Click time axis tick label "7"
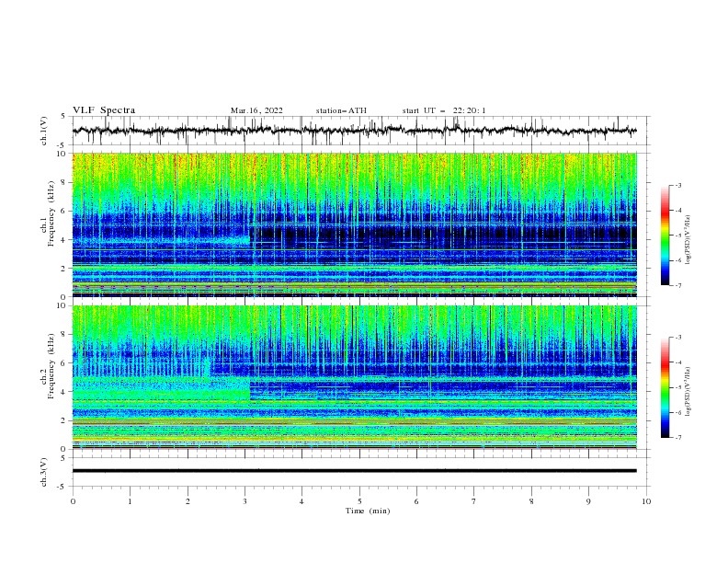The height and width of the screenshot is (563, 728). pyautogui.click(x=474, y=501)
